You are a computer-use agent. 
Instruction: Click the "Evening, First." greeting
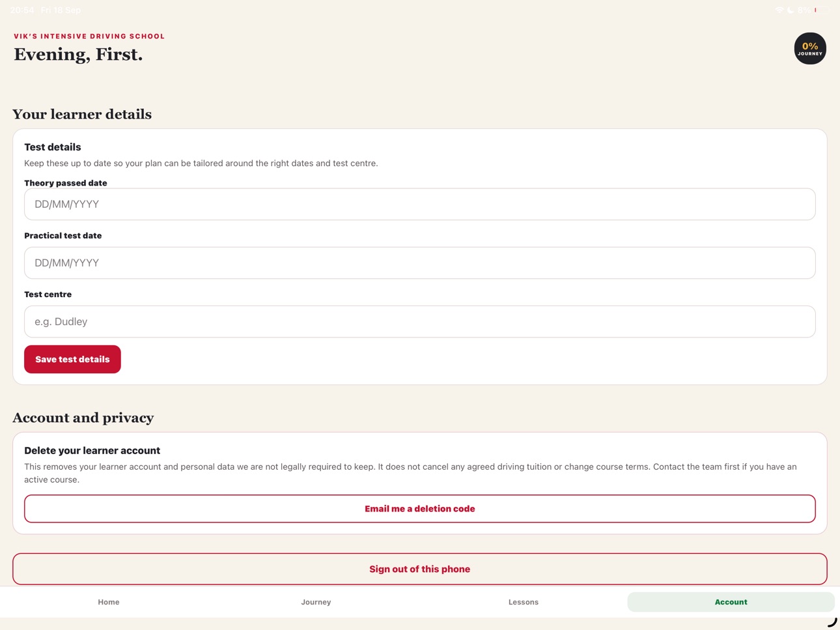[x=78, y=55]
